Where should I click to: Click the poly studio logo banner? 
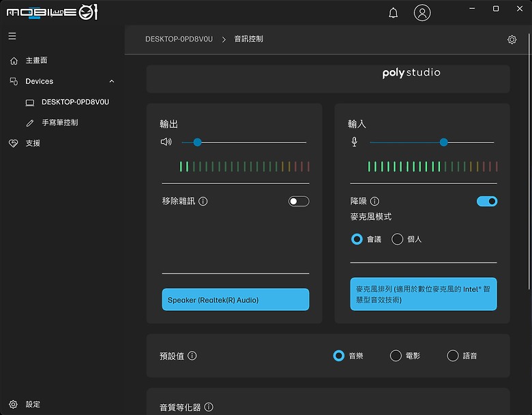coord(411,72)
